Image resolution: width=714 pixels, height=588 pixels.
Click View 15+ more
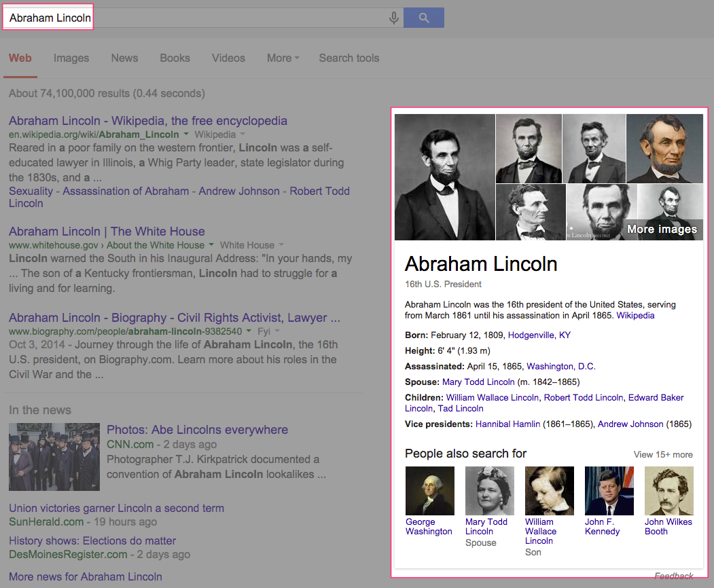tap(663, 454)
